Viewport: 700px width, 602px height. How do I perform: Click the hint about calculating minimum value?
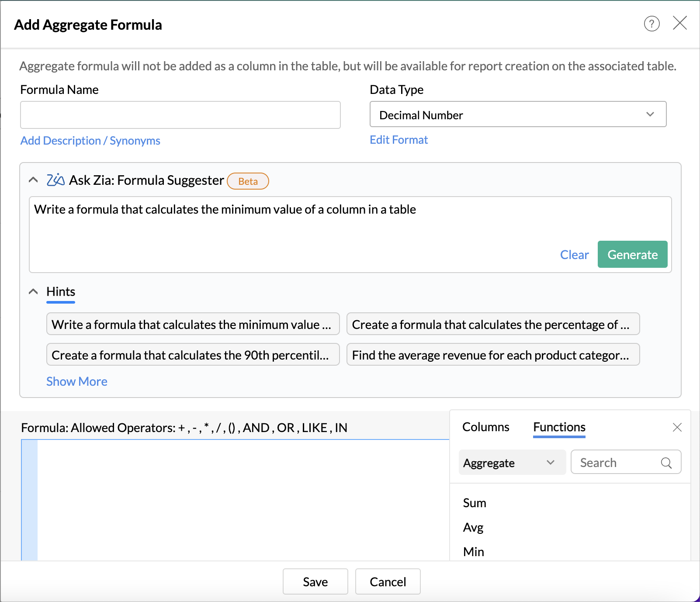click(193, 324)
